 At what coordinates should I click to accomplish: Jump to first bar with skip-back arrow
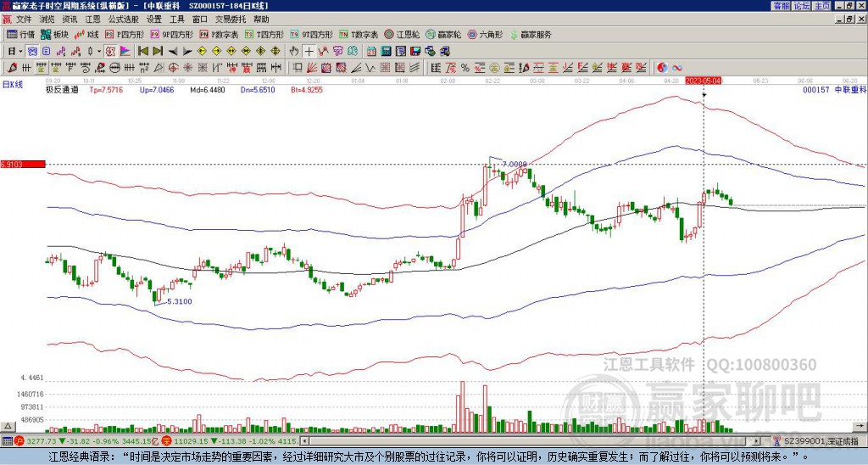click(x=143, y=51)
